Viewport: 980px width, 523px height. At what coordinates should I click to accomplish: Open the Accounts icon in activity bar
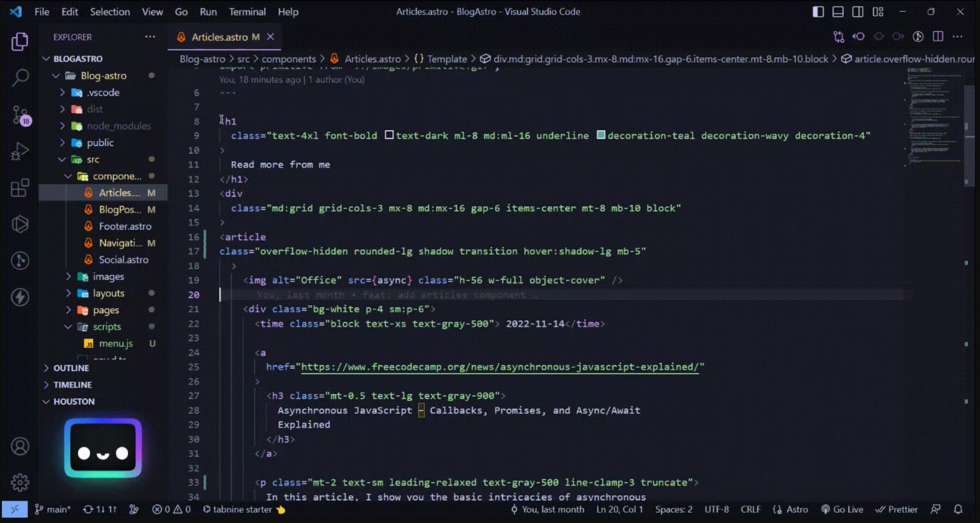click(20, 446)
